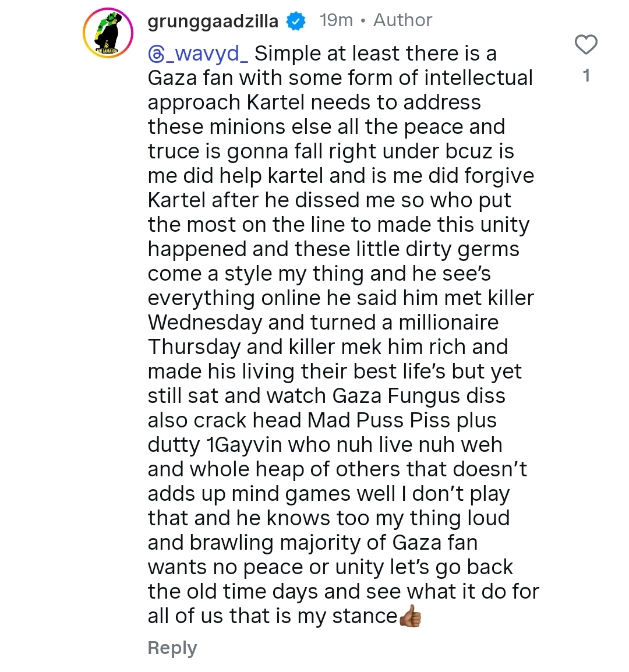Viewport: 629px width, 672px height.
Task: View the like count of 1
Action: (x=586, y=75)
